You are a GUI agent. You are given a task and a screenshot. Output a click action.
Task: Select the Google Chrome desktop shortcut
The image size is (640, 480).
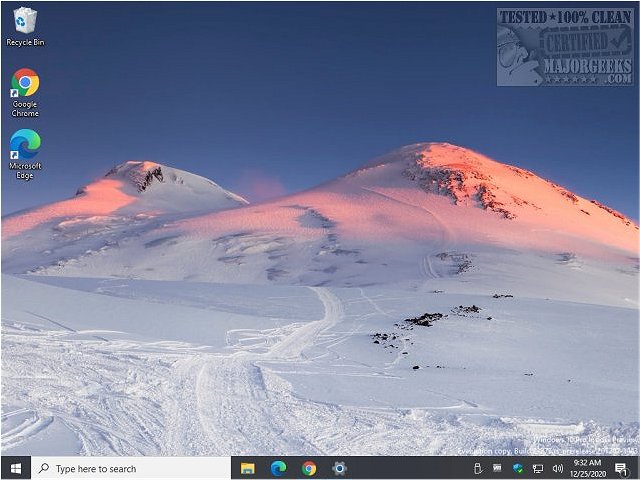click(x=25, y=93)
